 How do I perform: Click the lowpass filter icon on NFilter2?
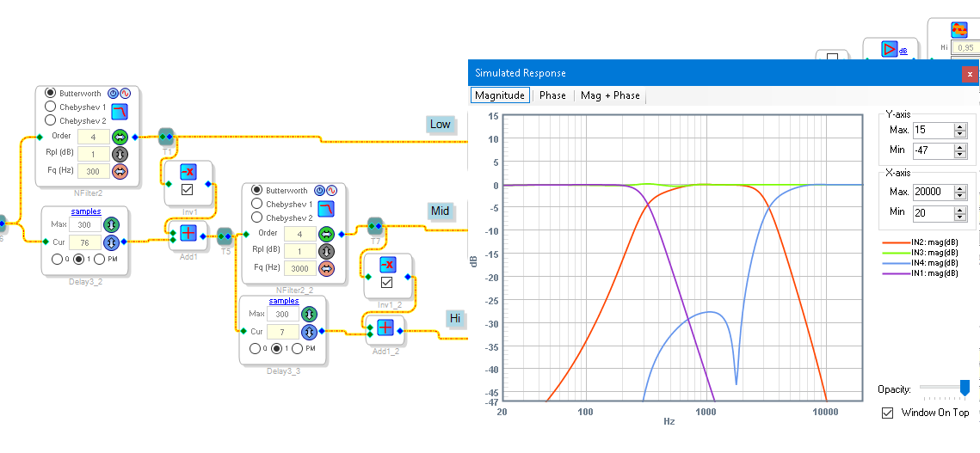click(x=120, y=113)
